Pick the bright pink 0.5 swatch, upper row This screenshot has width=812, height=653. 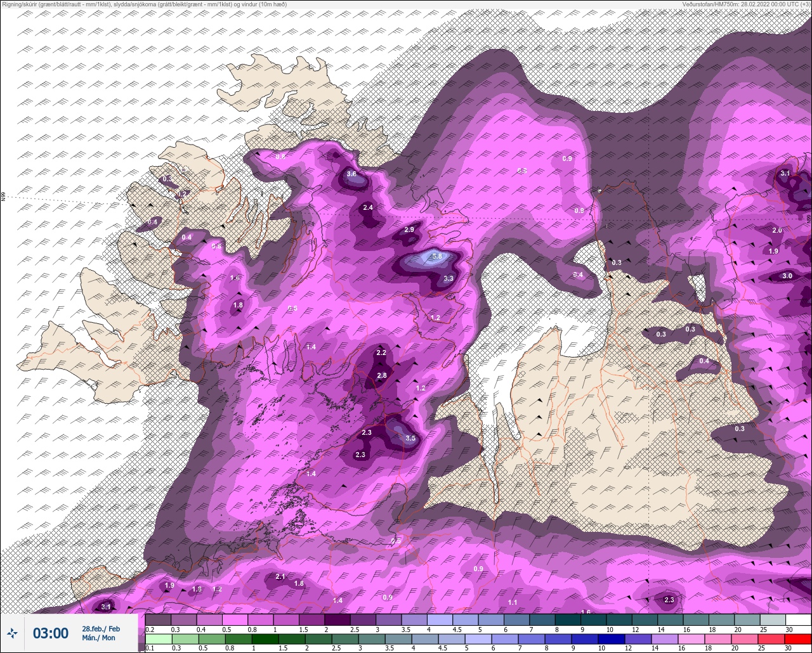(x=235, y=619)
